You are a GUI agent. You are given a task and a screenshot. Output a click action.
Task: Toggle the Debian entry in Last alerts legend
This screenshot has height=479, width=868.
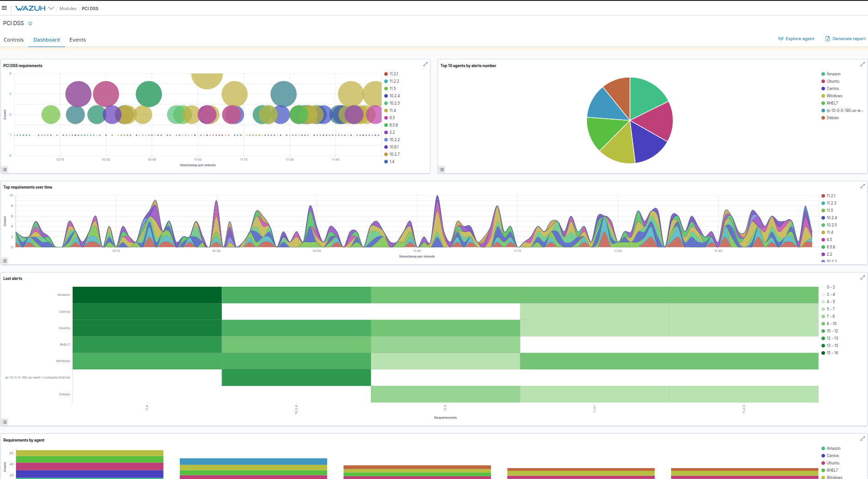64,394
